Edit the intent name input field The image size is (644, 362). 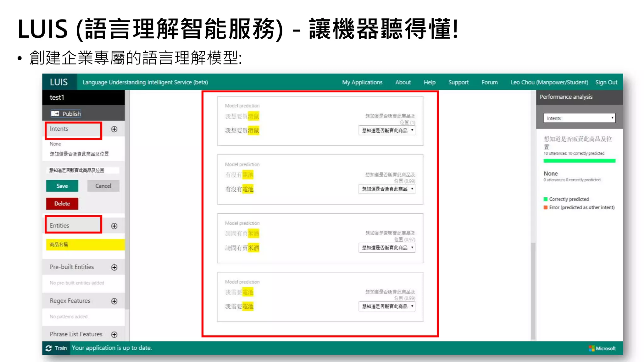coord(83,170)
